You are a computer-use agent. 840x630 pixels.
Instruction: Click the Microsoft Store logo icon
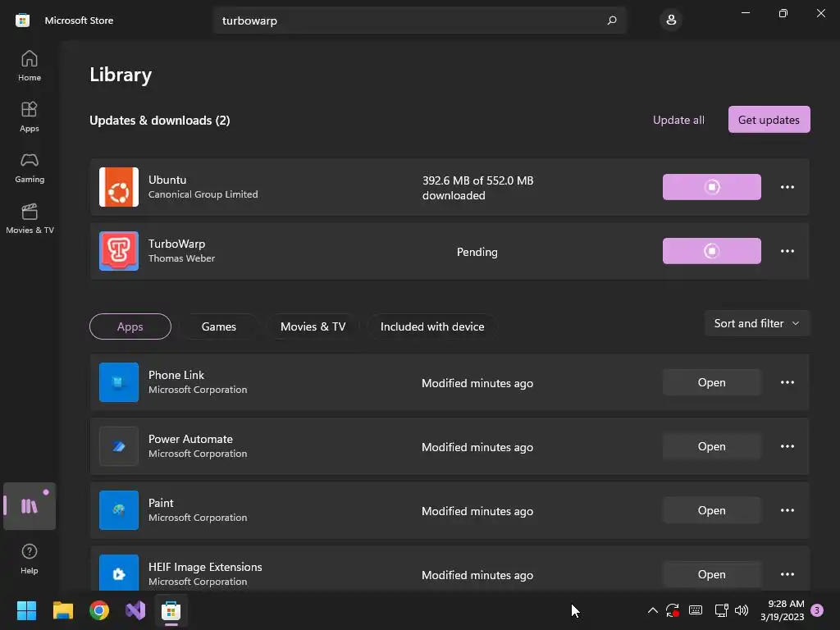click(22, 21)
